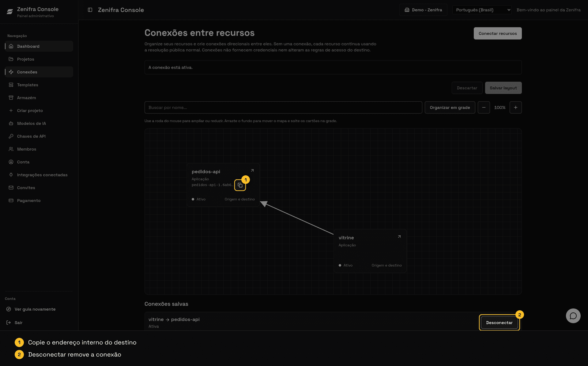Click plug icon for Integrações conectadas
Viewport: 588px width, 366px height.
(11, 175)
